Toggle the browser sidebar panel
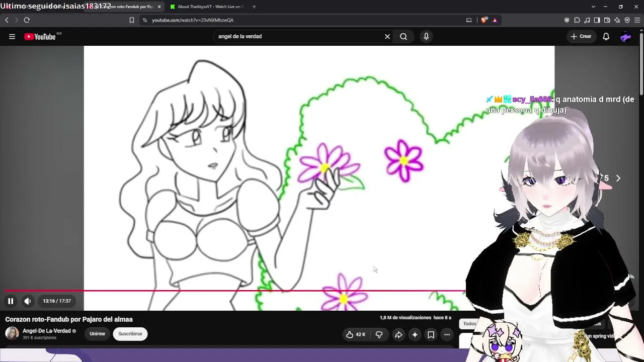The image size is (644, 362). coord(597,20)
